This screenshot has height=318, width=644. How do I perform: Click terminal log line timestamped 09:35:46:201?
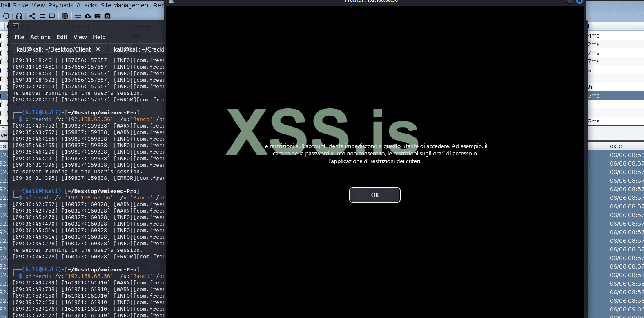[x=88, y=159]
